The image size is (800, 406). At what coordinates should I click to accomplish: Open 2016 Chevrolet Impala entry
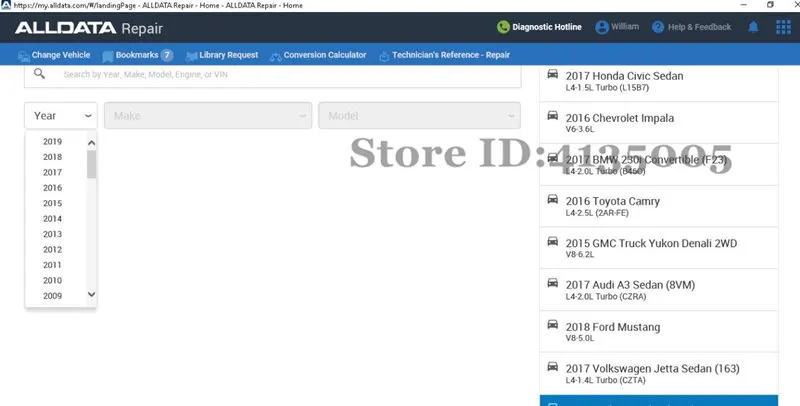(x=659, y=122)
